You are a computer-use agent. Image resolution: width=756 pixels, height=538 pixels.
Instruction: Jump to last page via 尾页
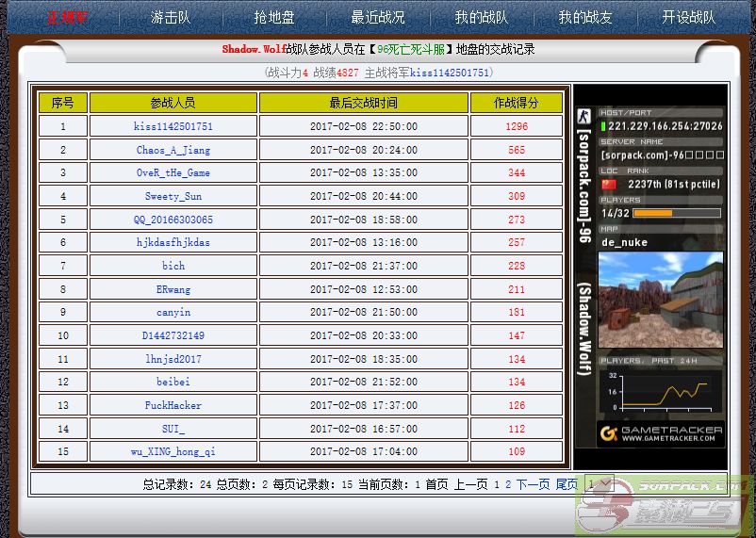click(566, 484)
